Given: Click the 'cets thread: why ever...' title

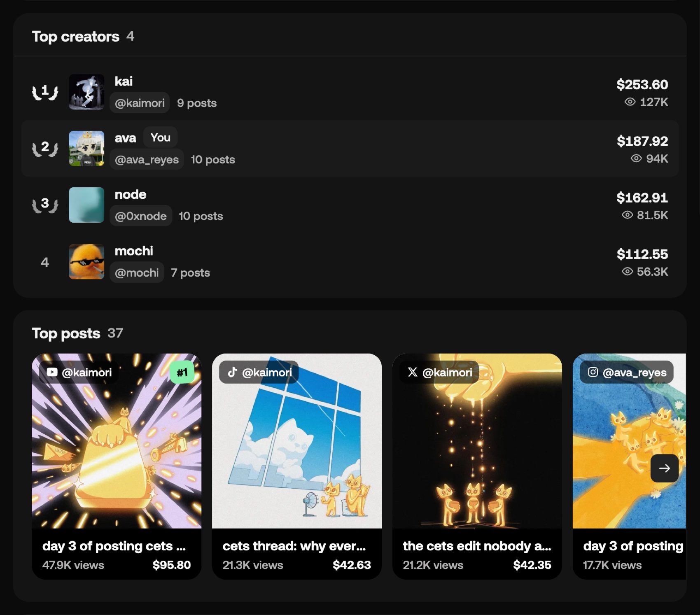Looking at the screenshot, I should pos(294,546).
